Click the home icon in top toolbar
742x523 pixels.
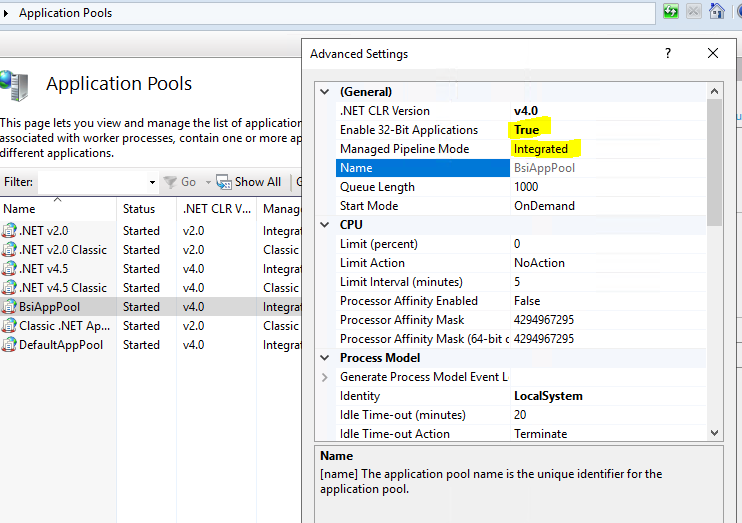(x=717, y=12)
